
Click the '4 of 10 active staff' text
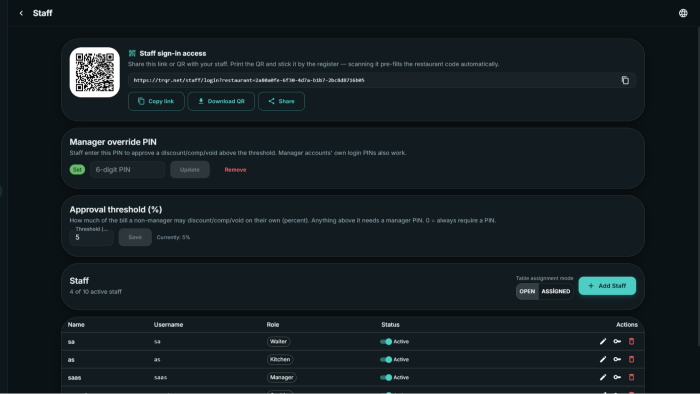[x=96, y=292]
